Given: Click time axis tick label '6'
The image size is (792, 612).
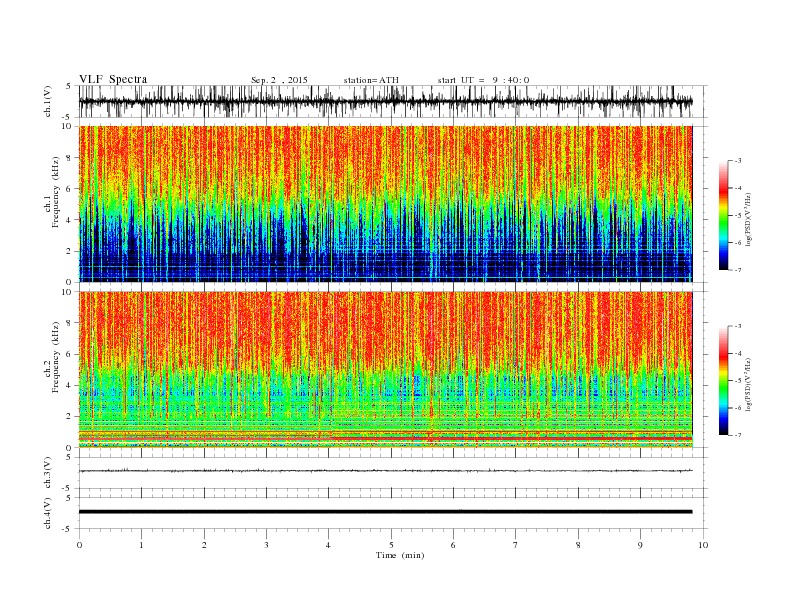Looking at the screenshot, I should 453,545.
